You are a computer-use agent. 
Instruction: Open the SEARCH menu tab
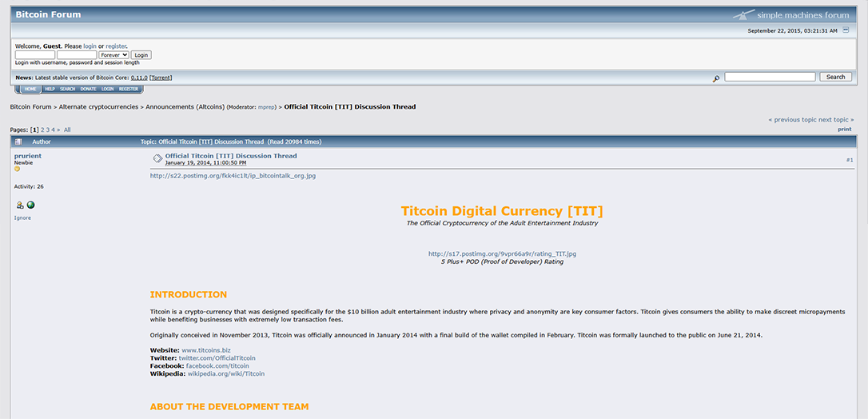(x=67, y=89)
